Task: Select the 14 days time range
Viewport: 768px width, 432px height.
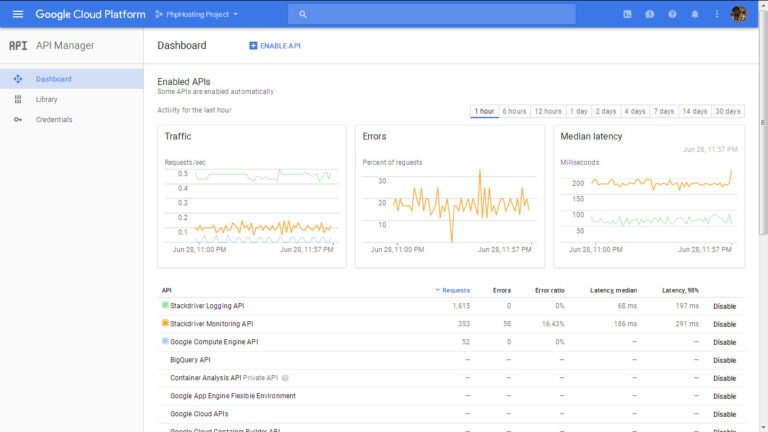Action: 695,111
